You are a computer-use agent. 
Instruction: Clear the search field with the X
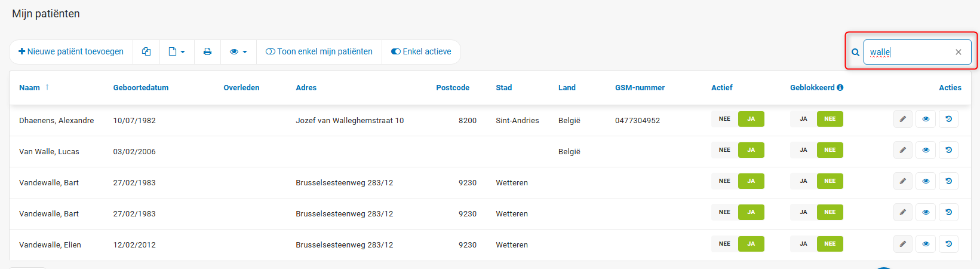[x=959, y=52]
